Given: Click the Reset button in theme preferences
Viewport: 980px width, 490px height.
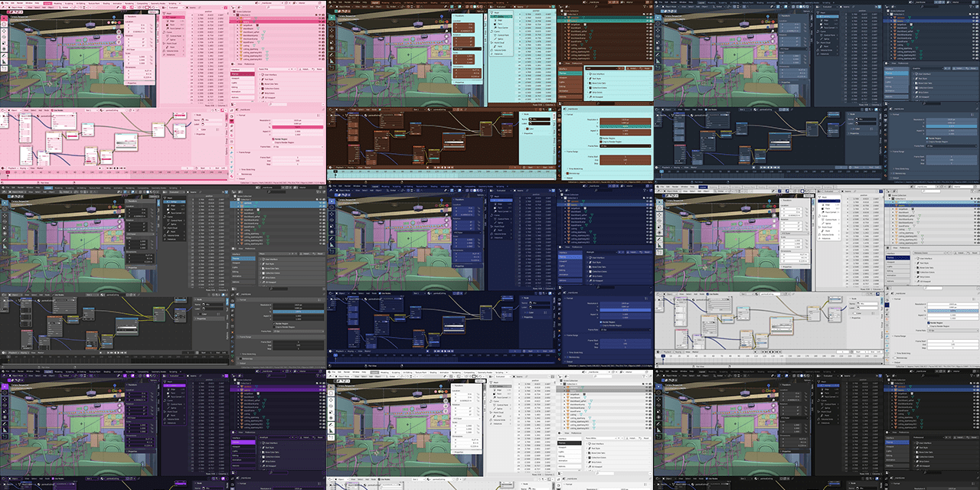Looking at the screenshot, I should click(x=320, y=69).
